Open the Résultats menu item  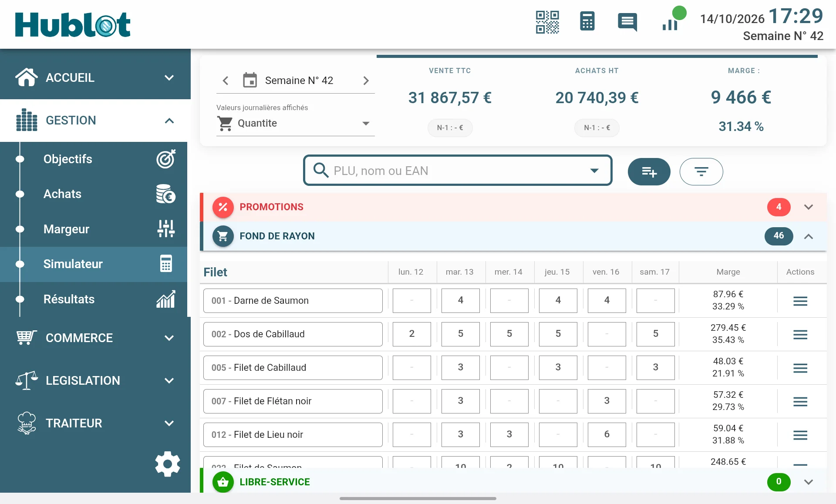[x=94, y=299]
